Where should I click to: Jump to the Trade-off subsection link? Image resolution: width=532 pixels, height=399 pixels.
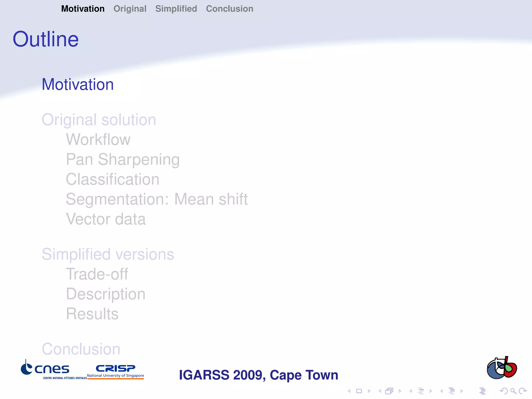[x=97, y=274]
